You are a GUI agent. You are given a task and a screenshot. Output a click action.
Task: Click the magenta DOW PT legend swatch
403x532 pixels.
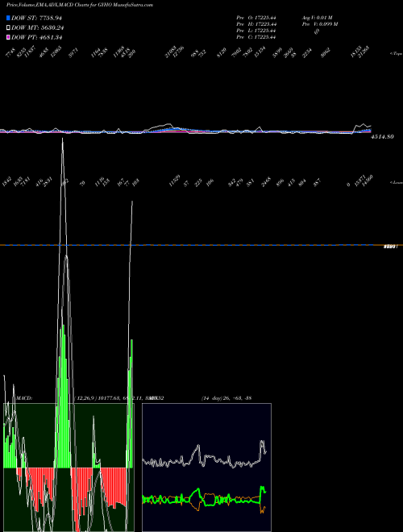pos(8,37)
